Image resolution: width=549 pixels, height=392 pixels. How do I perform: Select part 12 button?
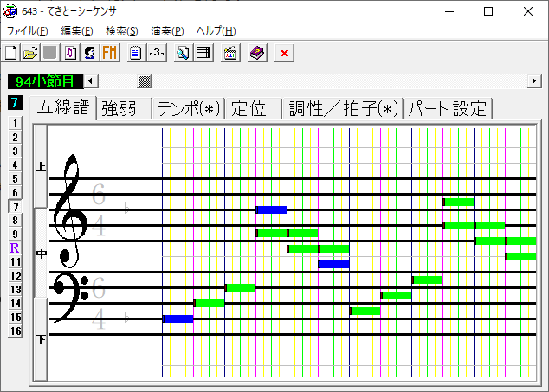[x=15, y=276]
